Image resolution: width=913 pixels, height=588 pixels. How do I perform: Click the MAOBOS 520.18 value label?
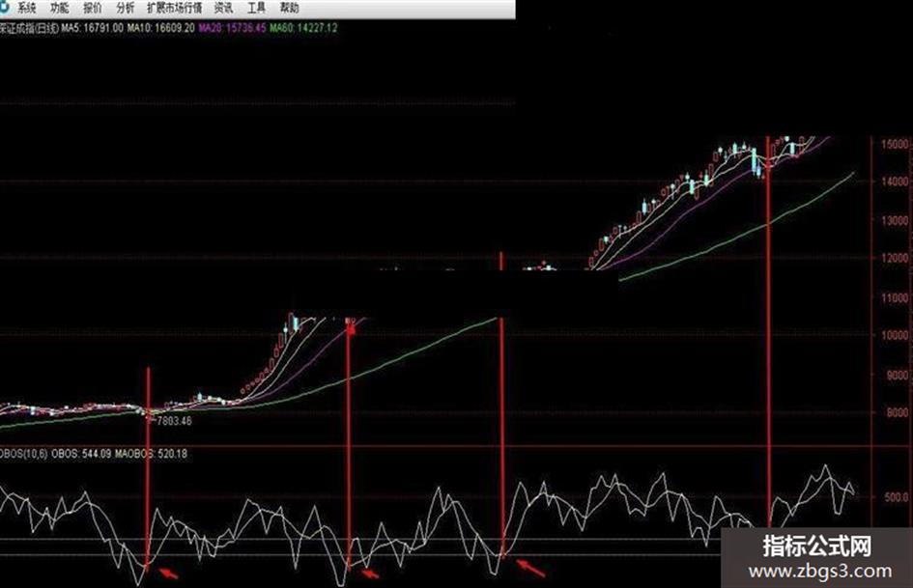click(152, 454)
